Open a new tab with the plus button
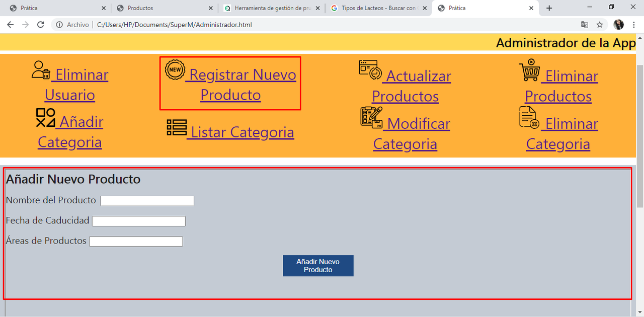 tap(549, 8)
